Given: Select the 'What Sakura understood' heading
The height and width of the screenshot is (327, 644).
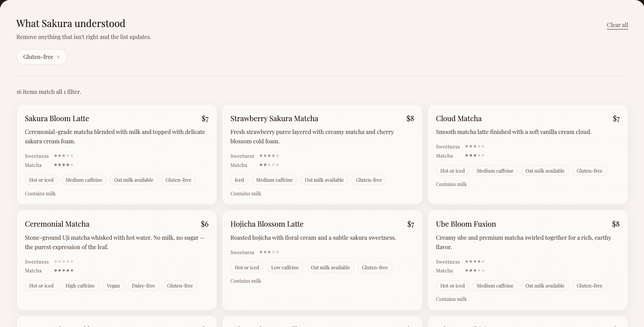Looking at the screenshot, I should [71, 23].
